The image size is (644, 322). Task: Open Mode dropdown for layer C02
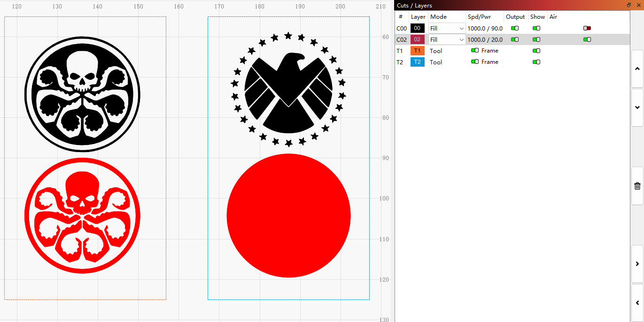click(x=447, y=40)
